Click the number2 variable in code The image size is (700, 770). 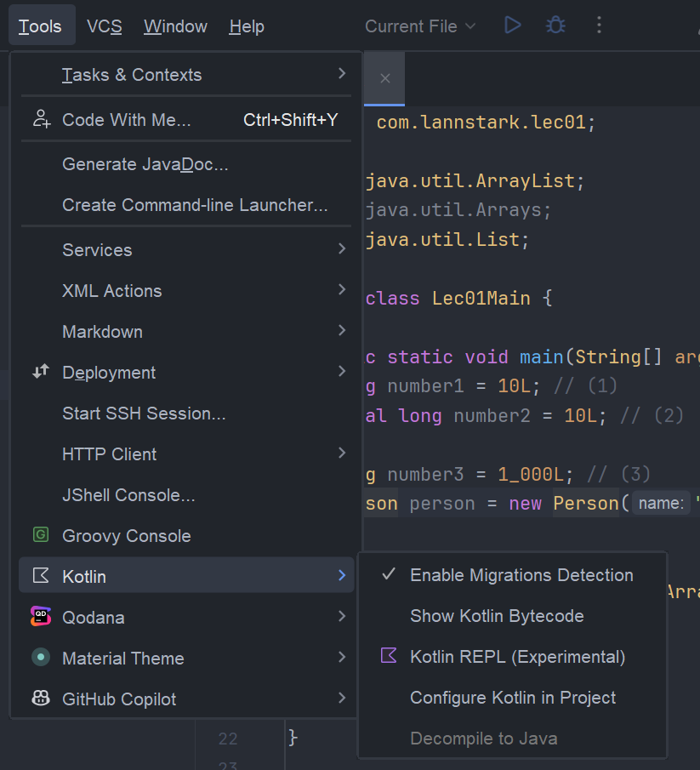[x=492, y=415]
